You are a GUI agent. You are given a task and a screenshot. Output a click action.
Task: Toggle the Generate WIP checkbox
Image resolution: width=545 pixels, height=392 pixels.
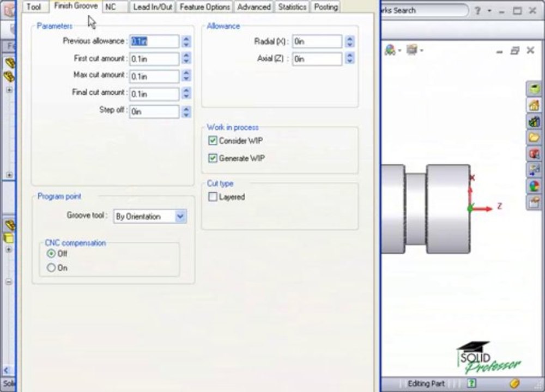point(213,158)
